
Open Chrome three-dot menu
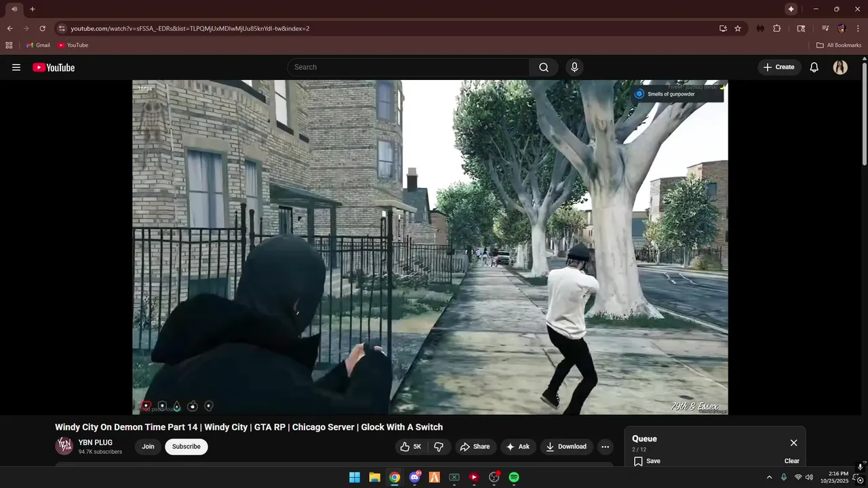pyautogui.click(x=857, y=28)
